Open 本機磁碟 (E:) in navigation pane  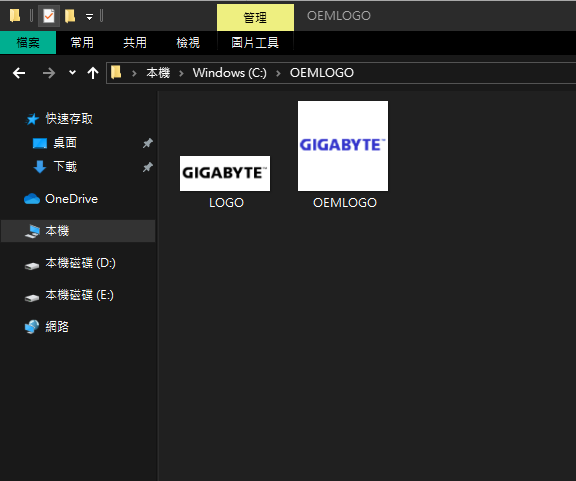pyautogui.click(x=79, y=295)
